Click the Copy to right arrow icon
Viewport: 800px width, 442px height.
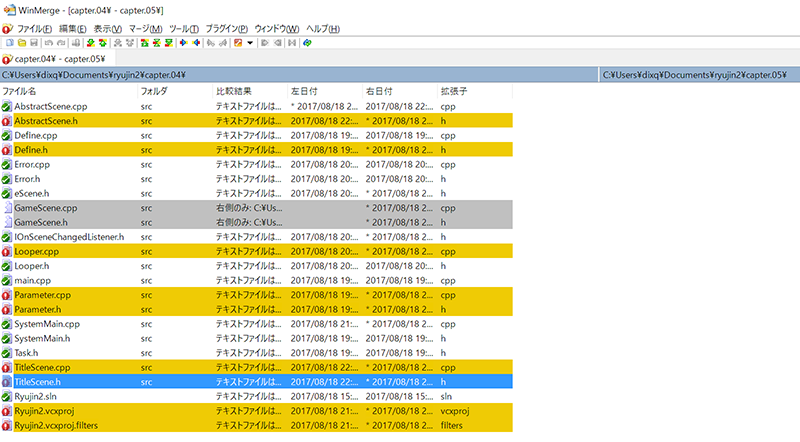183,43
